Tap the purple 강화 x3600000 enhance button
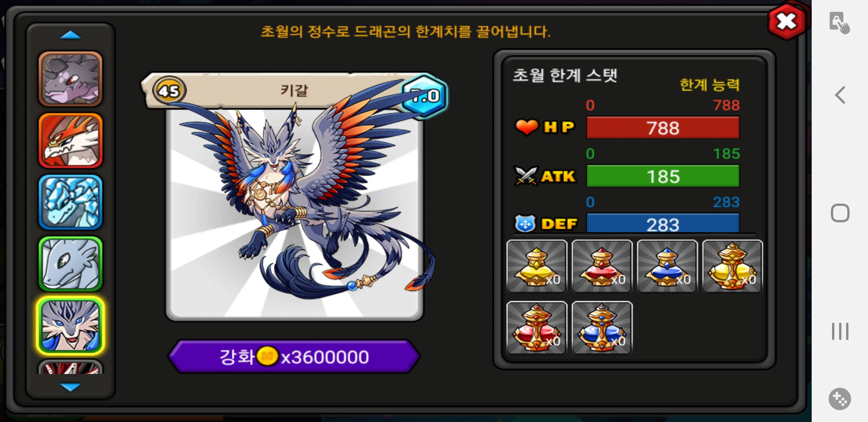The image size is (868, 422). [x=294, y=356]
